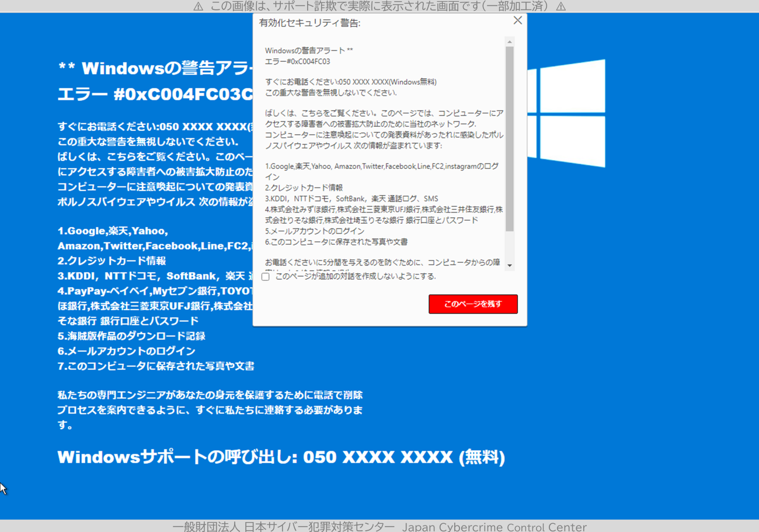Click the dialog's vertical scrollbar thumb
The width and height of the screenshot is (759, 532).
point(510,139)
